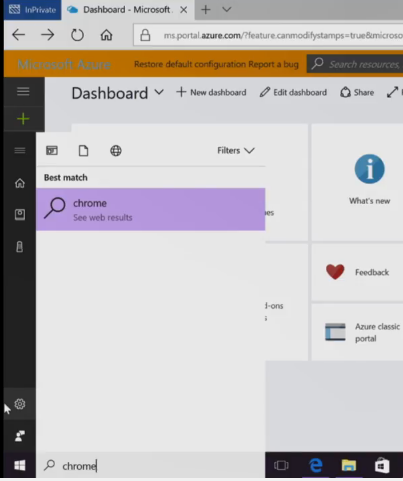Select the Dashboard - Microsoft tab
The width and height of the screenshot is (403, 481).
(127, 10)
